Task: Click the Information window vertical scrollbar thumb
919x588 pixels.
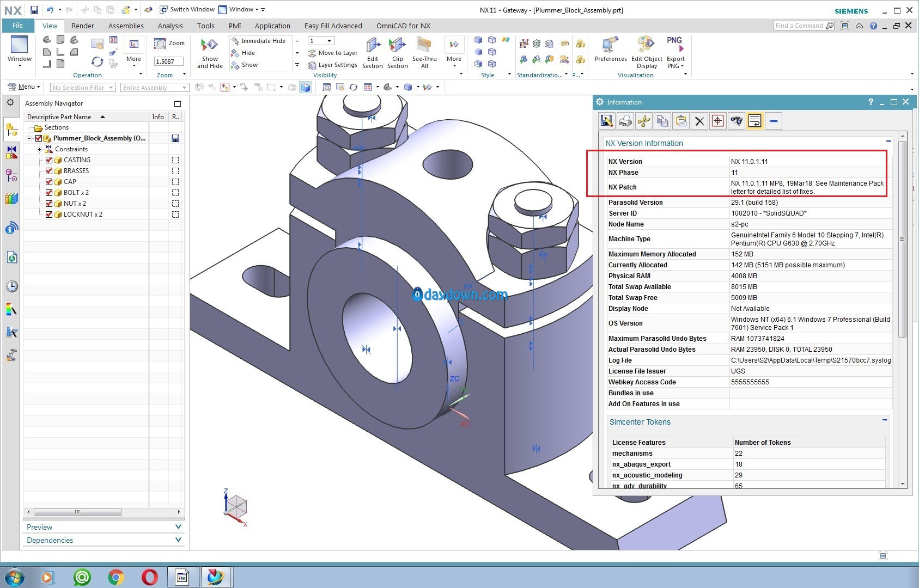Action: coord(902,238)
